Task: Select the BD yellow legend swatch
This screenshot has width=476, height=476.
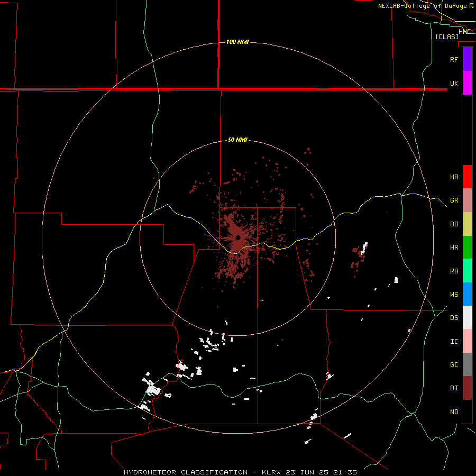Action: coord(467,224)
